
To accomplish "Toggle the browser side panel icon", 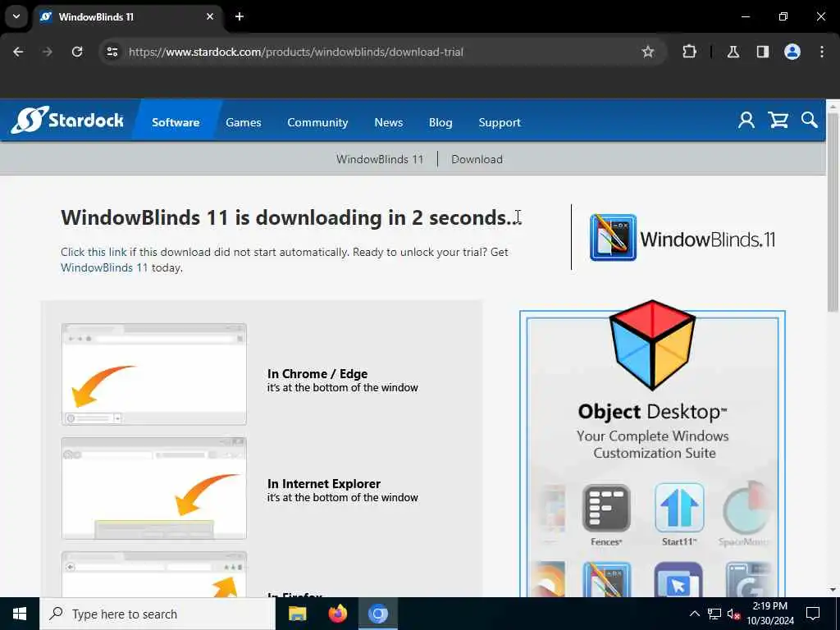I will coord(762,52).
